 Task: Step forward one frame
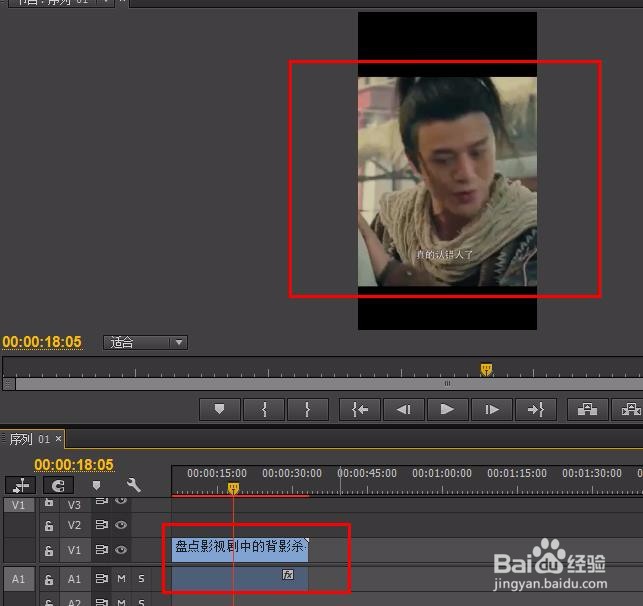pos(492,409)
